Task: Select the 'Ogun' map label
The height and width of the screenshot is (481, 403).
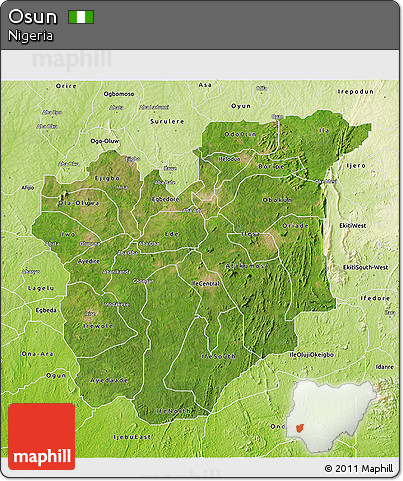Action: click(x=56, y=376)
